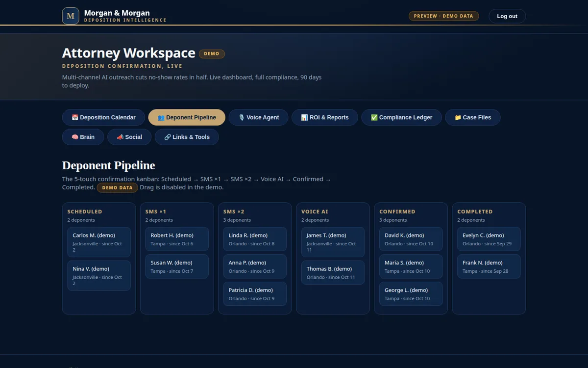Viewport: 588px width, 368px height.
Task: Open the Social tab
Action: point(129,137)
